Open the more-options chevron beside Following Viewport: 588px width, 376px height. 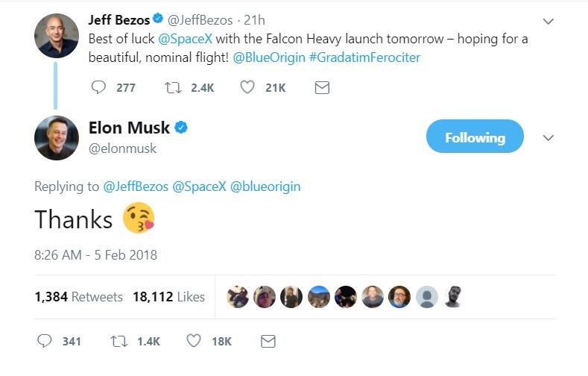[549, 138]
